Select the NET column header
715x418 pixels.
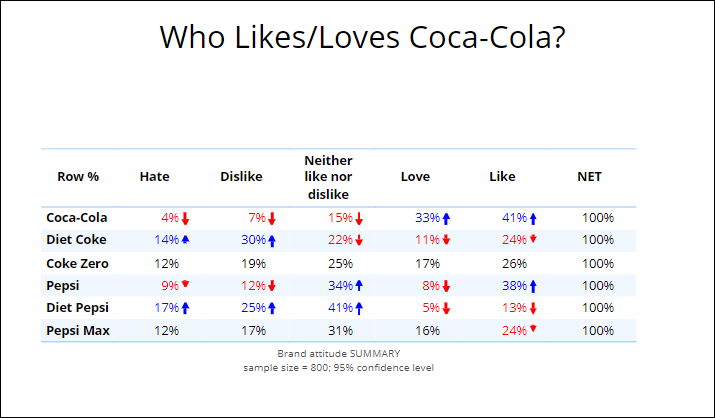(x=590, y=177)
